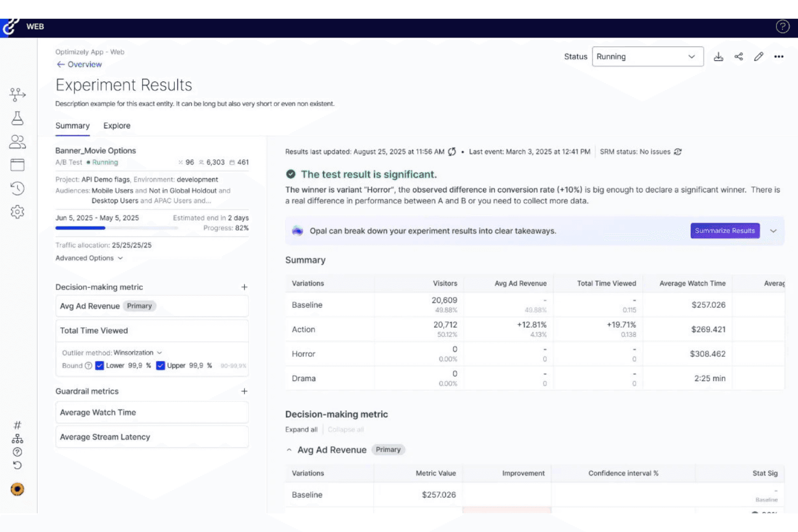Open the history clock icon in sidebar
The image size is (798, 532).
click(17, 188)
